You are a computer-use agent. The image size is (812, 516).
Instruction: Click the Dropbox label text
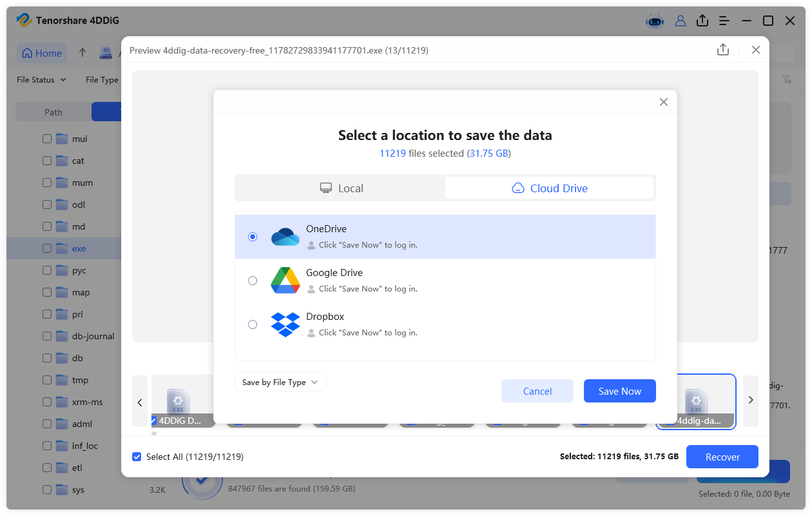click(x=325, y=317)
